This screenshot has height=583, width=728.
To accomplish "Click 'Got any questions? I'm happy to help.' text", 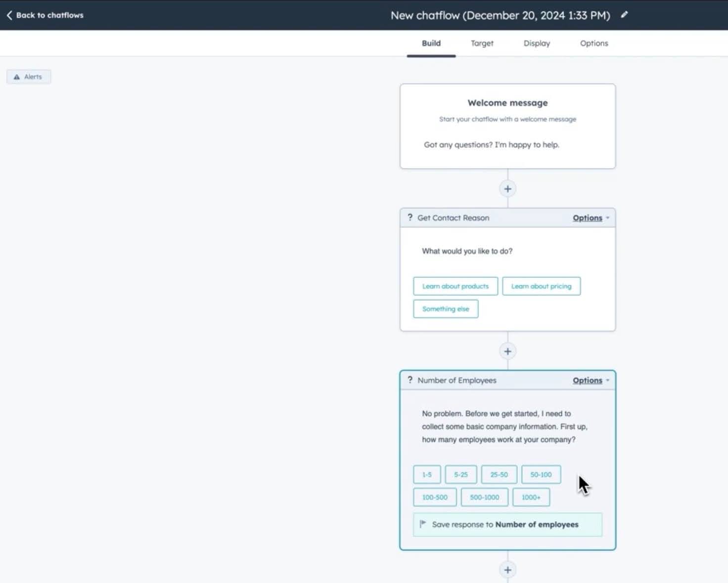I will pyautogui.click(x=491, y=145).
